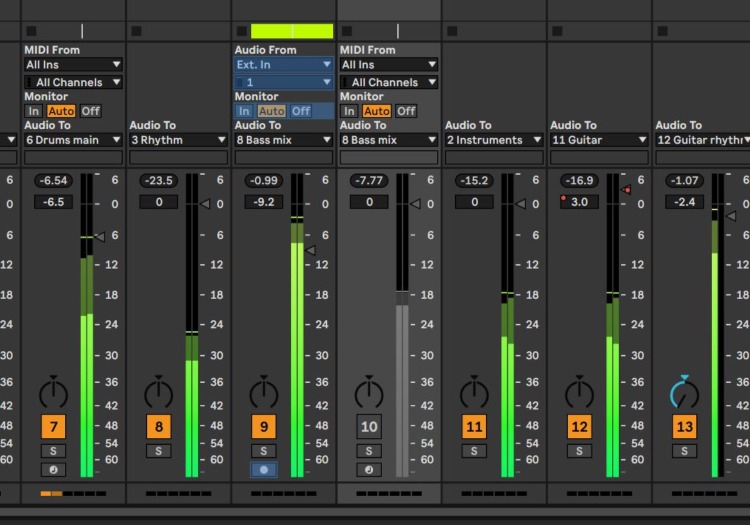This screenshot has width=750, height=525.
Task: Set track 7 monitor to In
Action: (x=33, y=111)
